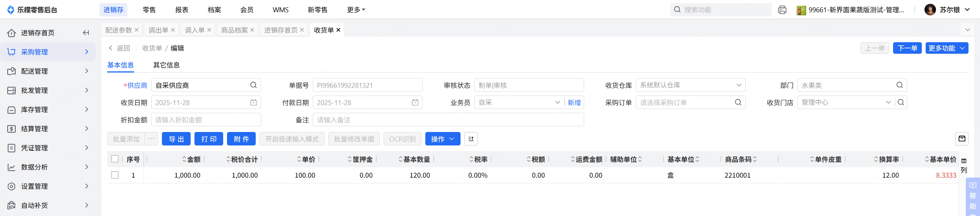Viewport: 980px width, 216px height.
Task: Switch to the 进销存首页 tab
Action: click(281, 30)
